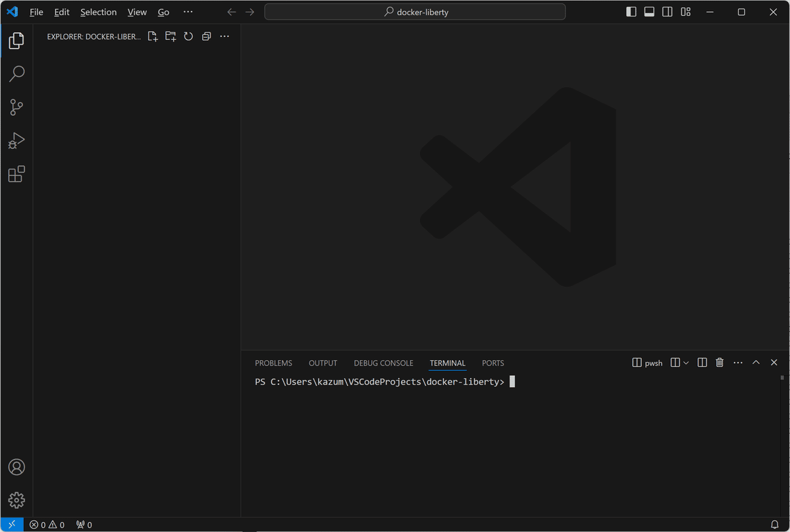Switch to the OUTPUT tab
790x532 pixels.
tap(323, 363)
